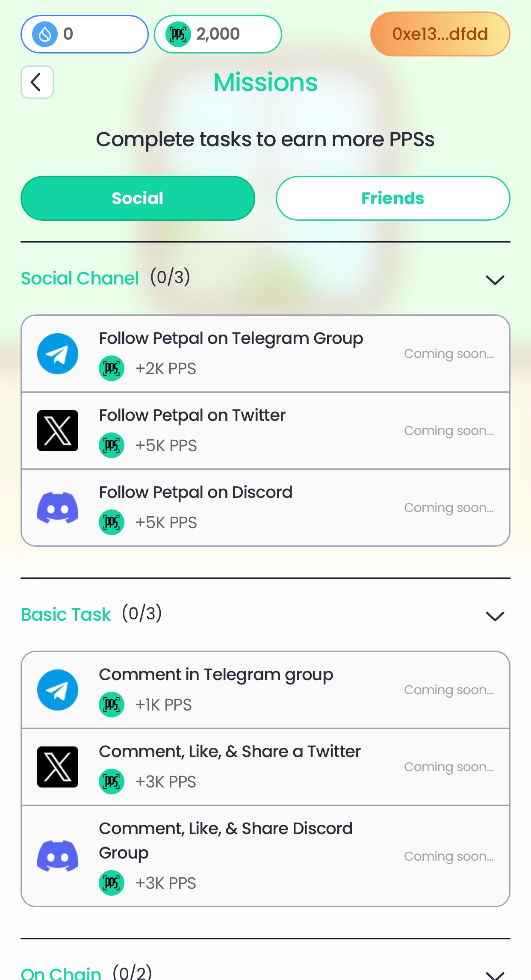The width and height of the screenshot is (531, 980).
Task: Click the PPS badge next to +1K PPS reward
Action: 111,705
